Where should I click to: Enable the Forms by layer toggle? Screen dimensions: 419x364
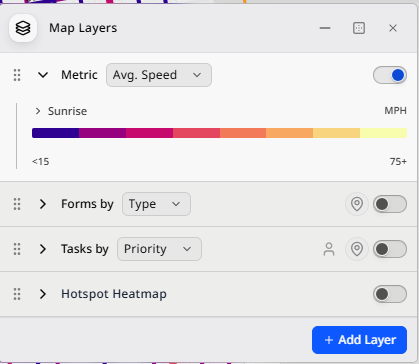pos(390,204)
